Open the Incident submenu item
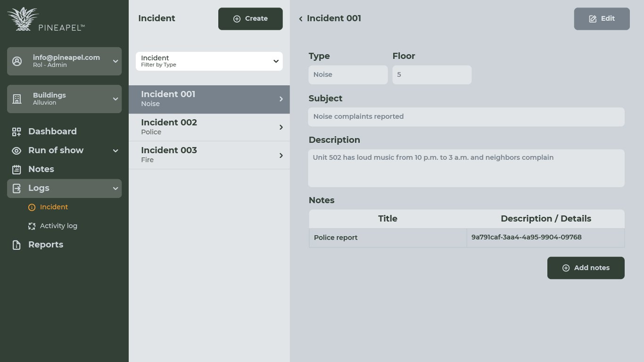Image resolution: width=644 pixels, height=362 pixels. (x=54, y=207)
